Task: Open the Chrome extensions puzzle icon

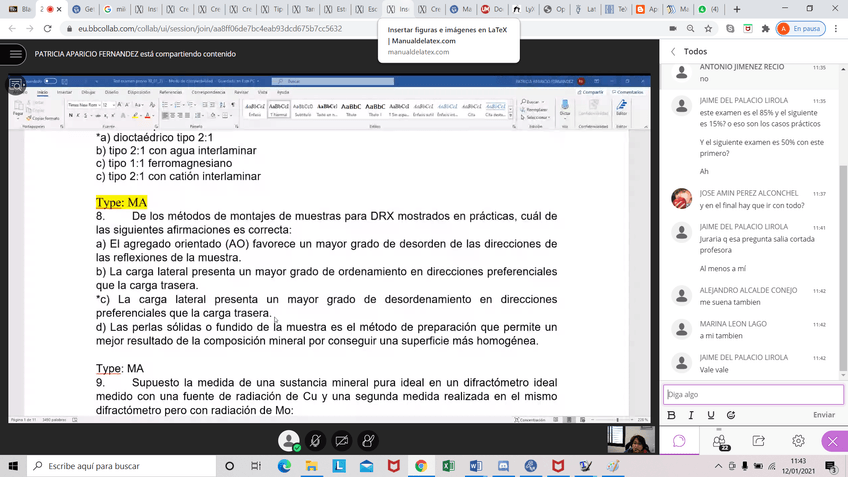Action: (765, 29)
